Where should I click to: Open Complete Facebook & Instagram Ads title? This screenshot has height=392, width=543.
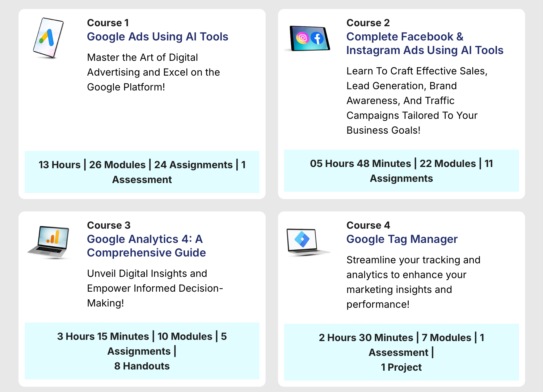tap(424, 44)
